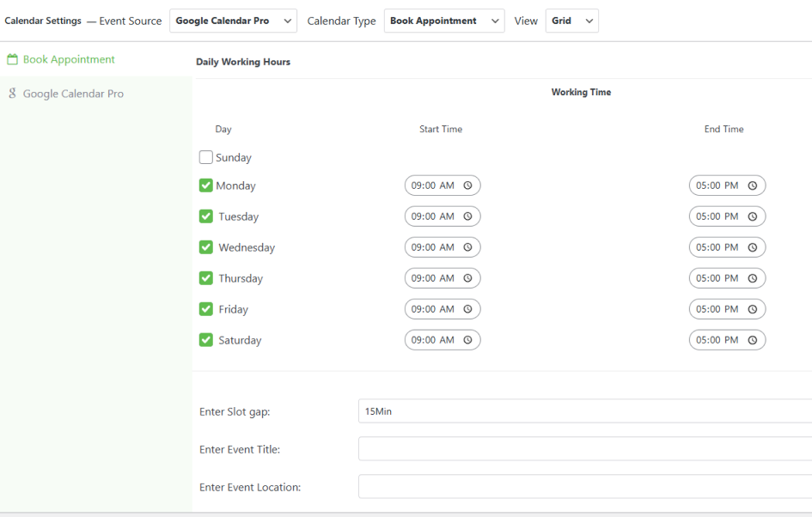
Task: Open the View dropdown set to Grid
Action: [571, 21]
